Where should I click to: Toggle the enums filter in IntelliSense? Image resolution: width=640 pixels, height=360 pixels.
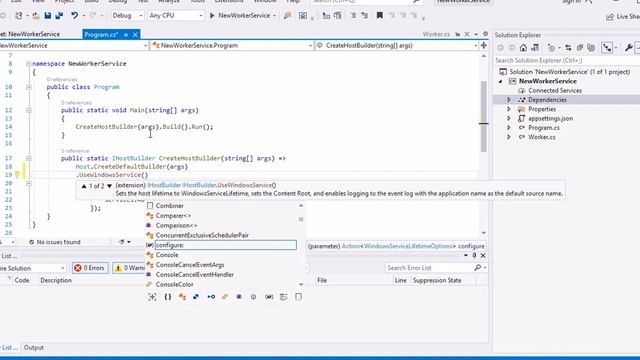tap(225, 297)
